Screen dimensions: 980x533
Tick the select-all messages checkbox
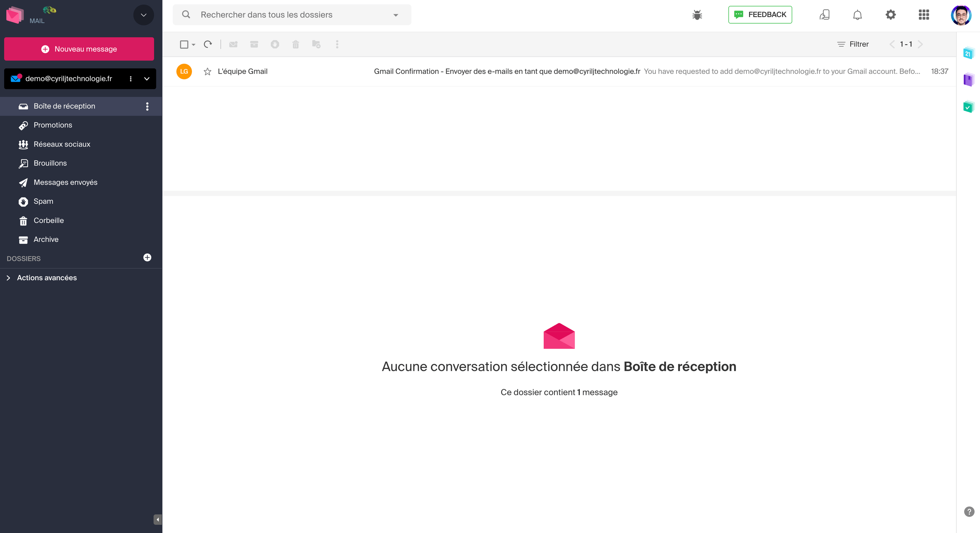(184, 44)
